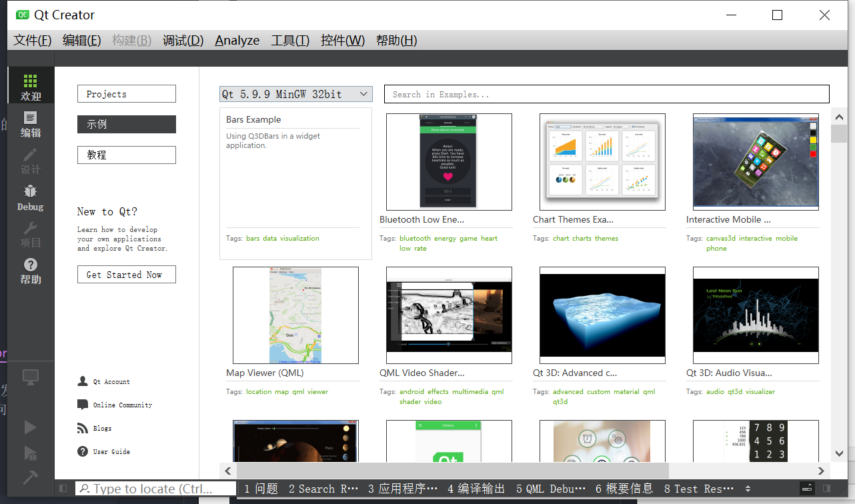Screen dimensions: 855x504
Task: Build project with hammer icon
Action: coord(31,477)
